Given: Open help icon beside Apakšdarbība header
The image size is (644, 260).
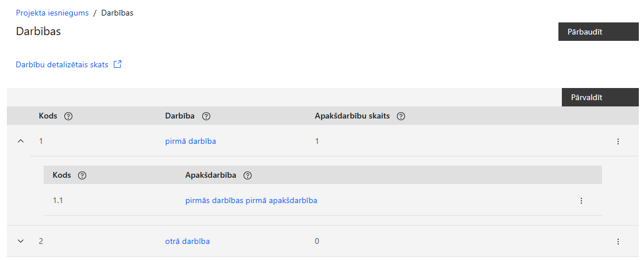Looking at the screenshot, I should (247, 175).
